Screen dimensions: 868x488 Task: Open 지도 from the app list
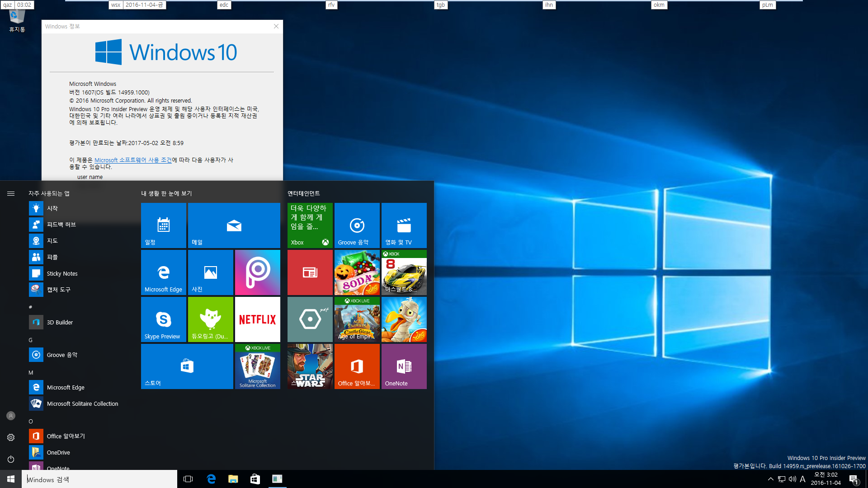[81, 241]
